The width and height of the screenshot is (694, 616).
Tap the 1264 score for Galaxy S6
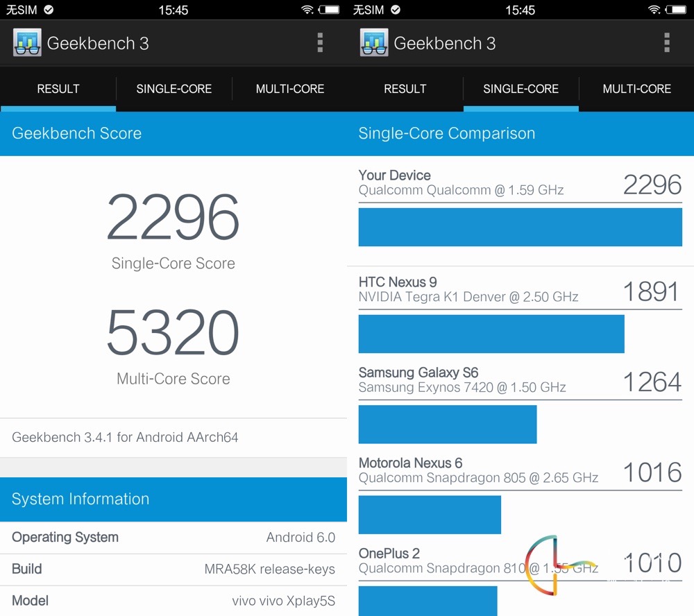pos(652,382)
